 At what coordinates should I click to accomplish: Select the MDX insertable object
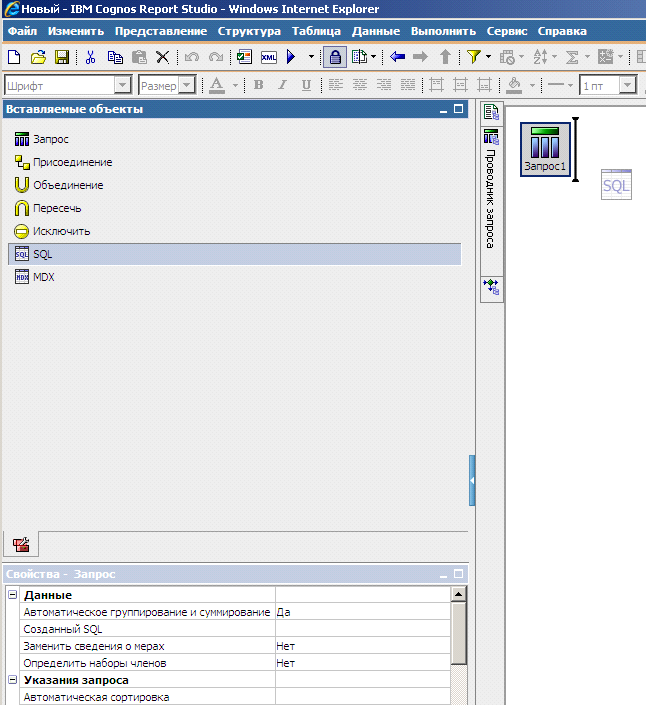[x=43, y=277]
